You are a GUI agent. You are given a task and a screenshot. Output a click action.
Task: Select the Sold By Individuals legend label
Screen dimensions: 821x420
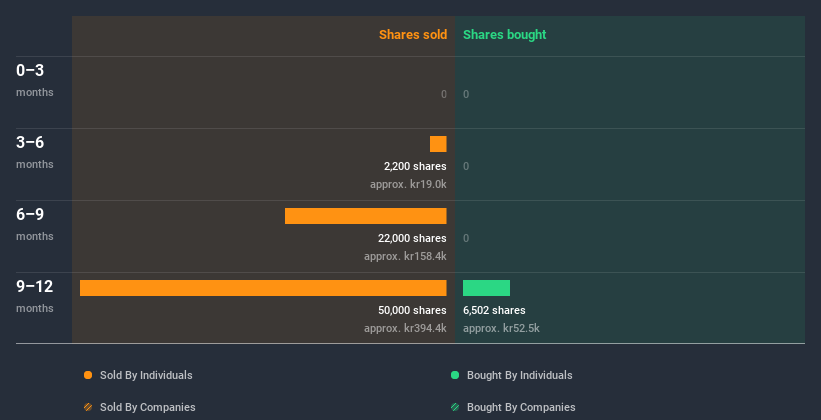click(x=146, y=375)
